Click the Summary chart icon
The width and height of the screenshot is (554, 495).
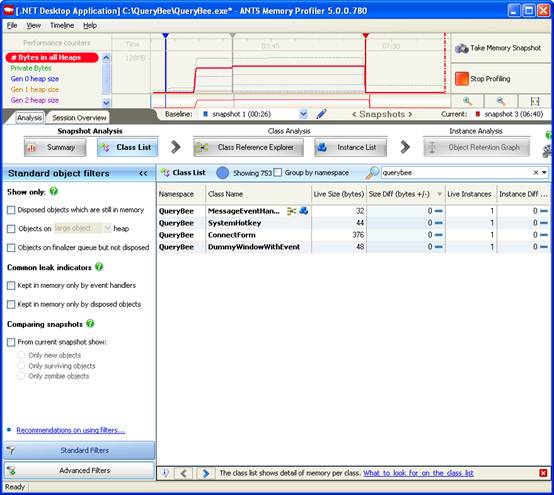32,148
